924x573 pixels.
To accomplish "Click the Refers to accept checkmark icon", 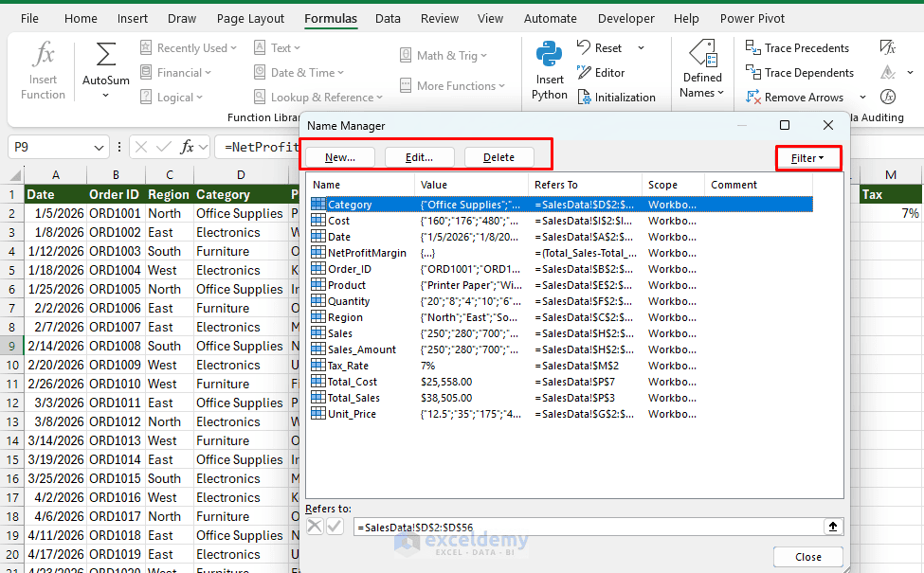I will (x=335, y=526).
